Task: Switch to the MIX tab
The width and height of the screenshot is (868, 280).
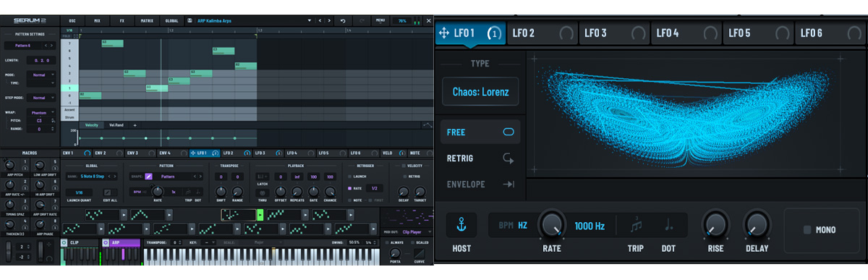Action: pos(97,21)
